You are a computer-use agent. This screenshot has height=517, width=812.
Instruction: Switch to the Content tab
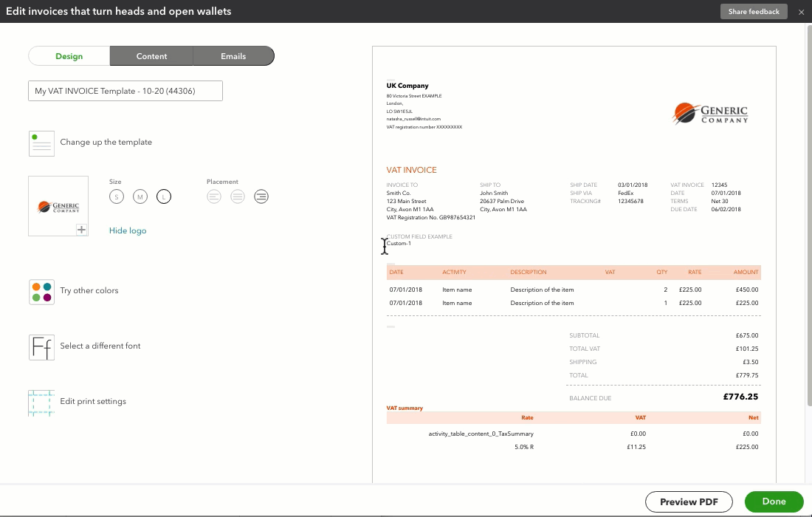pos(151,56)
